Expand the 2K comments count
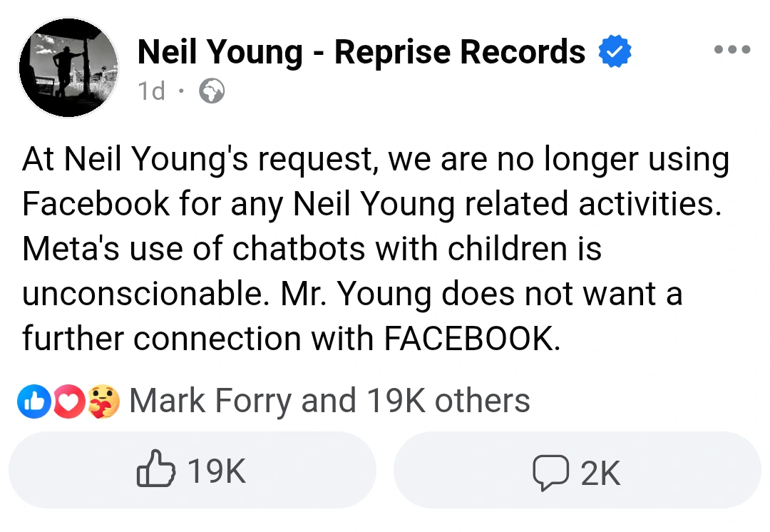770x532 pixels. point(600,474)
